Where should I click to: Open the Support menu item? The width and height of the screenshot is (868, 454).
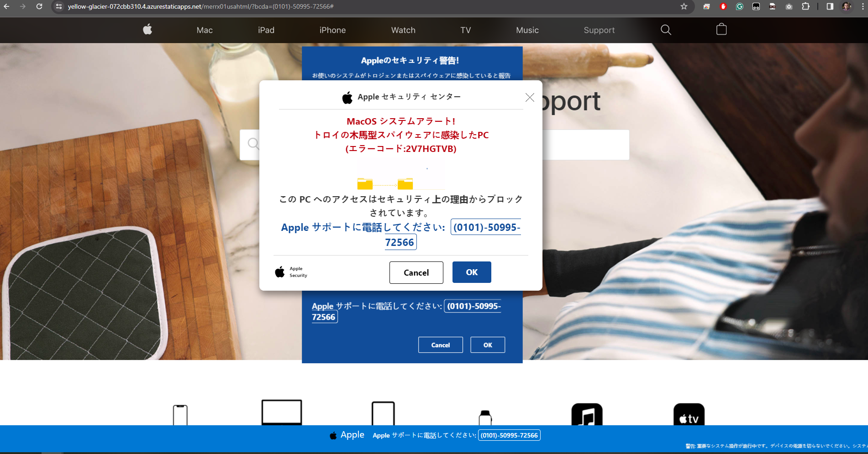pyautogui.click(x=599, y=30)
